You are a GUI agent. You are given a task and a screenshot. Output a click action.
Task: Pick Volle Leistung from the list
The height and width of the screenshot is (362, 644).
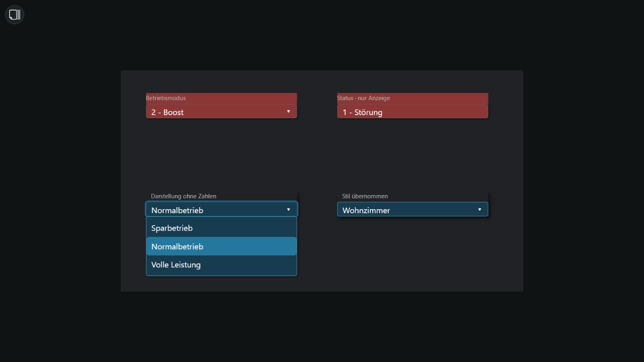click(221, 264)
